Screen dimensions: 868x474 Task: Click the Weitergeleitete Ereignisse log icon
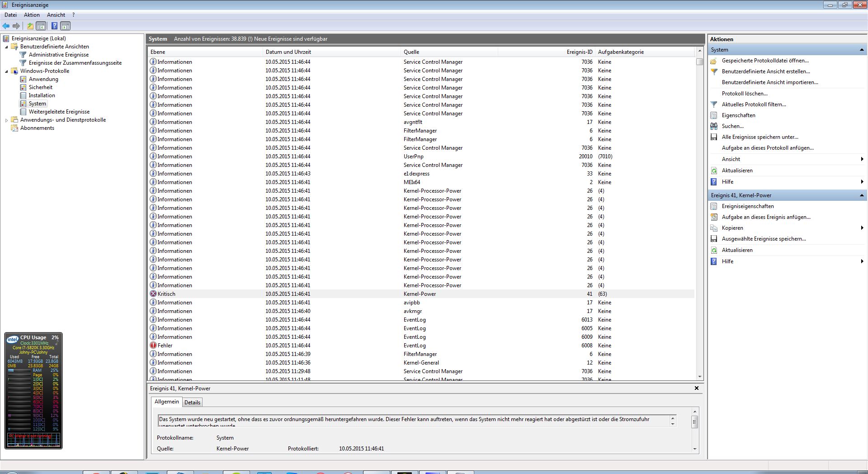tap(23, 112)
